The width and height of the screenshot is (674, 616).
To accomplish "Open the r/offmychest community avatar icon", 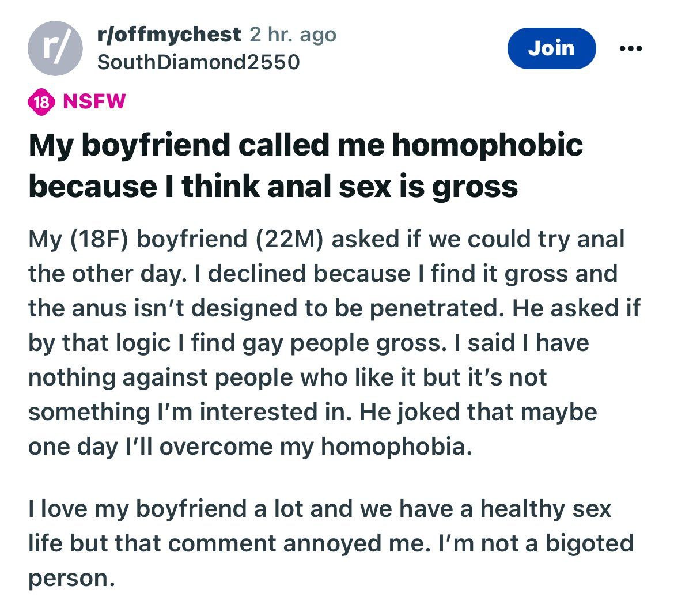I will click(55, 48).
